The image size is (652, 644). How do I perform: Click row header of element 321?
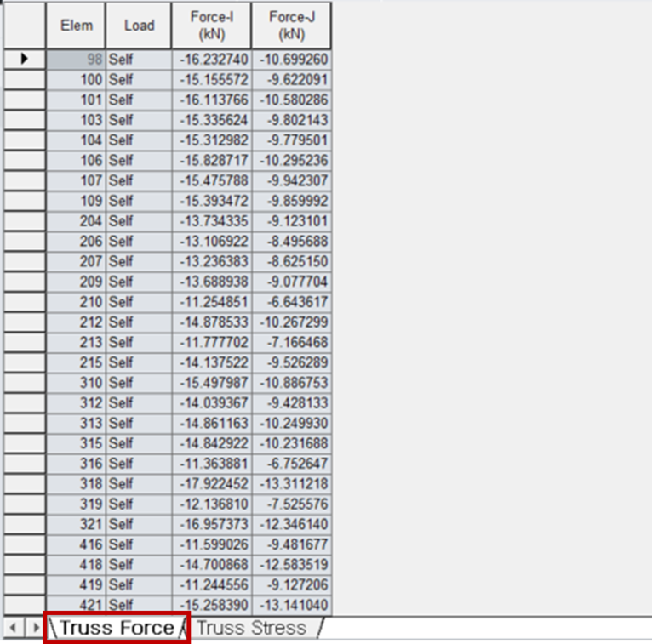(25, 524)
